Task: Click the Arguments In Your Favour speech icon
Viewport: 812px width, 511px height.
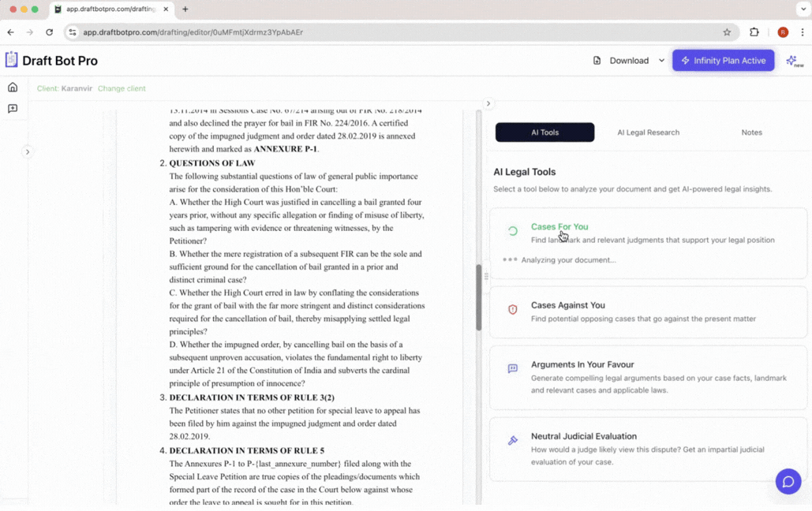Action: (x=512, y=368)
